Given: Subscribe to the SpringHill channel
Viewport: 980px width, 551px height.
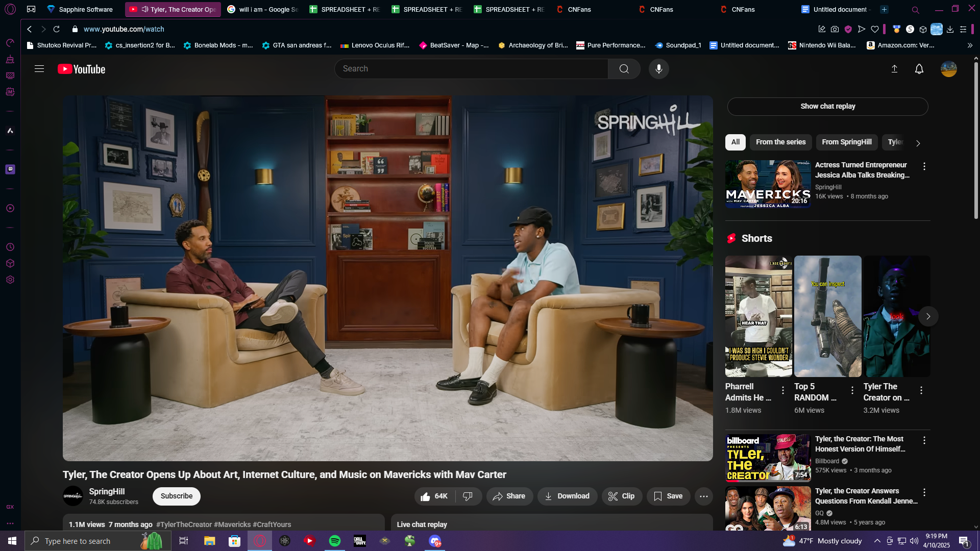Looking at the screenshot, I should click(177, 496).
